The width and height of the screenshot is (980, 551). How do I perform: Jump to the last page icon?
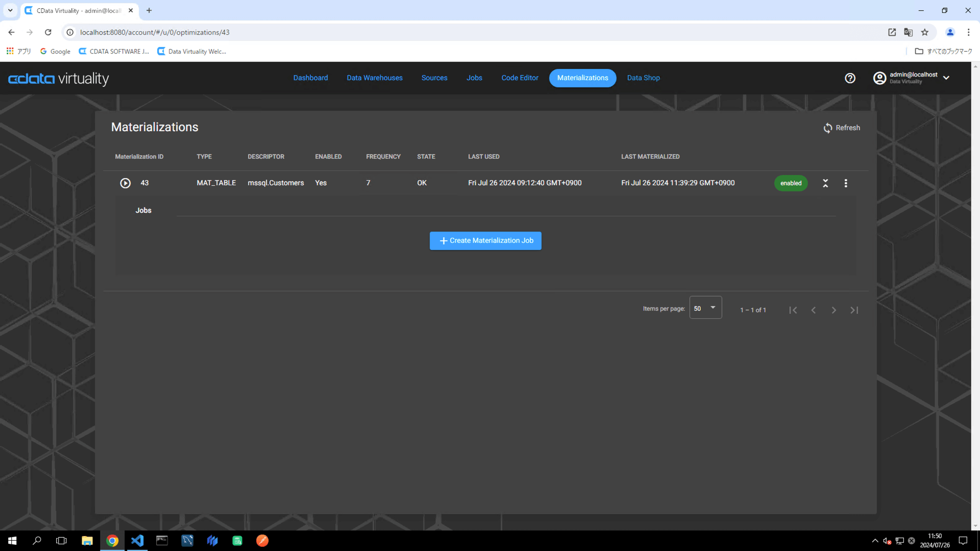coord(854,310)
